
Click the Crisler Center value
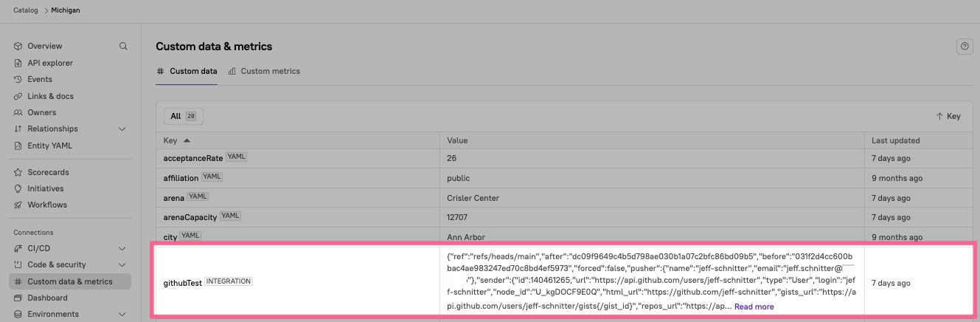(473, 198)
